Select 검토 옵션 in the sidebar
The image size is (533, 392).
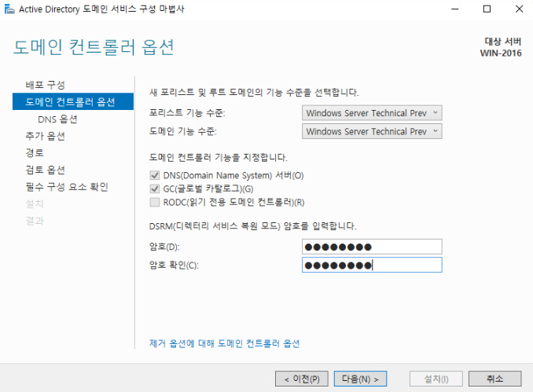point(46,170)
